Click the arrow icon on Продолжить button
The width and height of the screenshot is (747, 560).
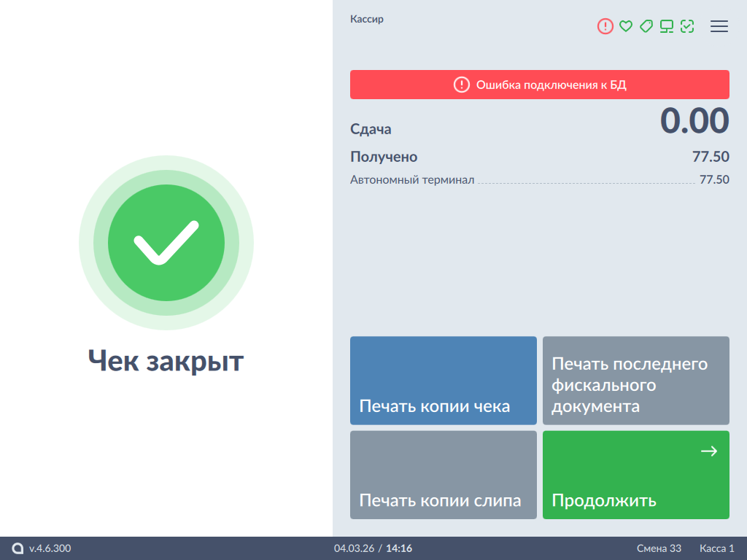(x=709, y=451)
